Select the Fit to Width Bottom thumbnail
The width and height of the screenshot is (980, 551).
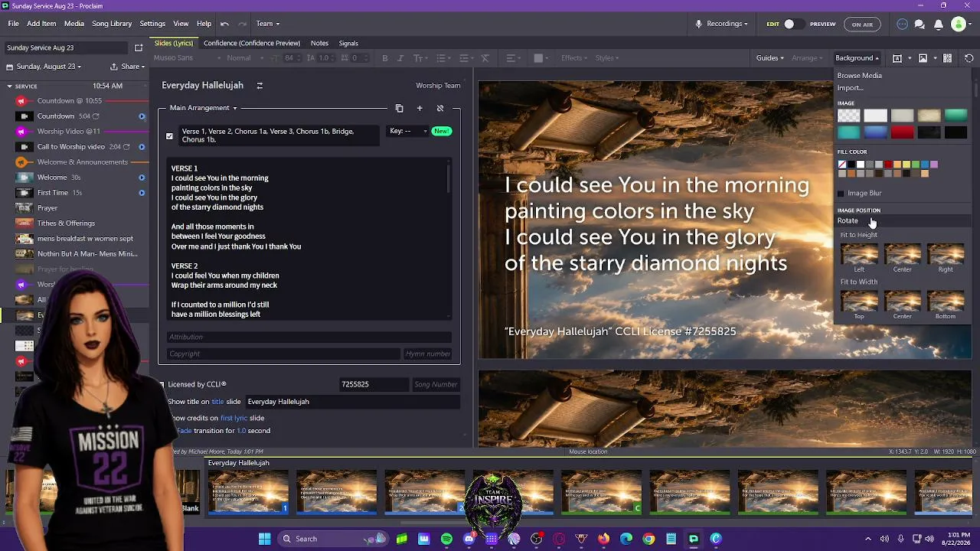point(945,301)
